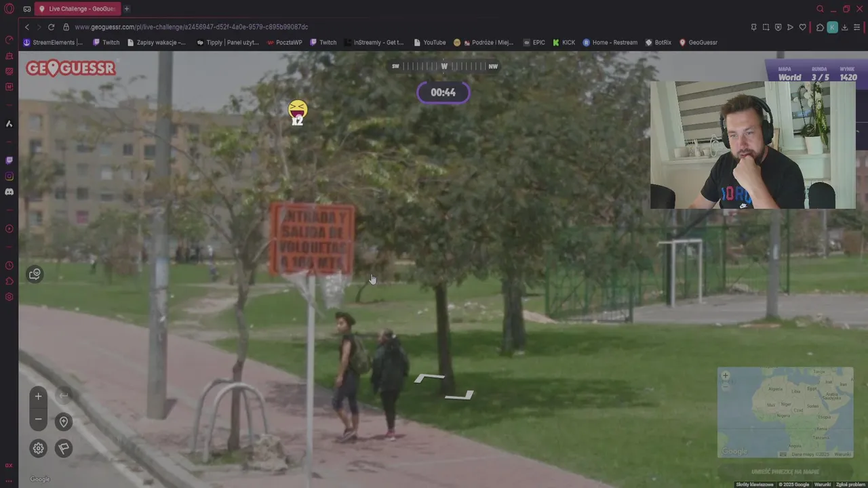Open Aria AI sidebar icon
The width and height of the screenshot is (868, 488).
[9, 124]
